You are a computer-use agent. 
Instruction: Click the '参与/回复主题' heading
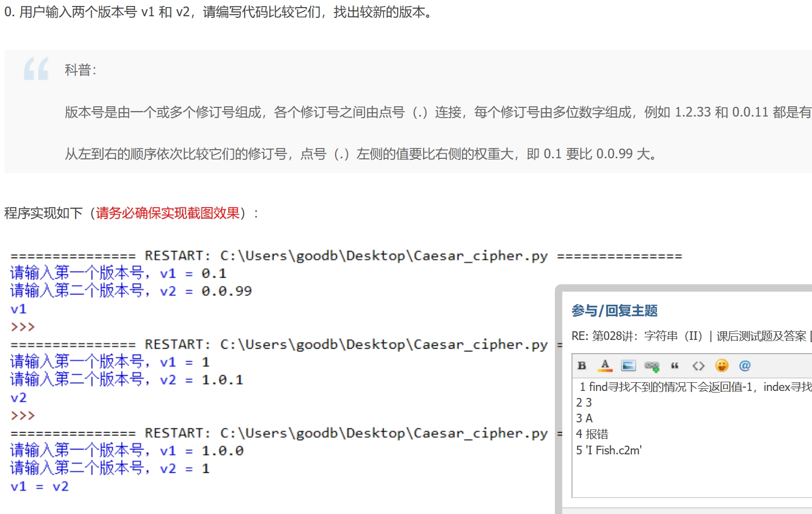[615, 311]
